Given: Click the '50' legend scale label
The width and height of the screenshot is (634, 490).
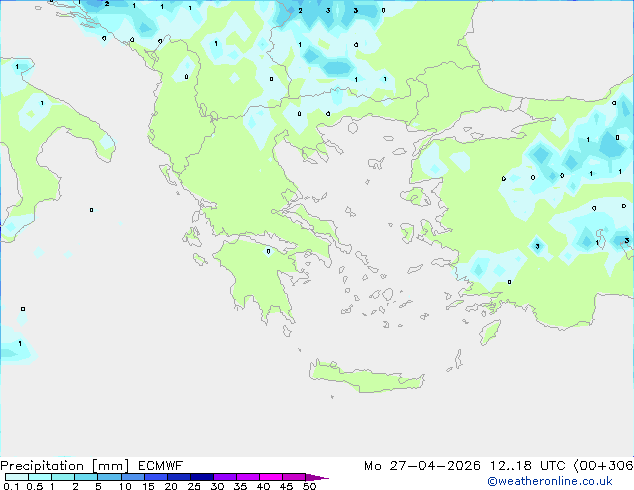Looking at the screenshot, I should click(x=309, y=486).
